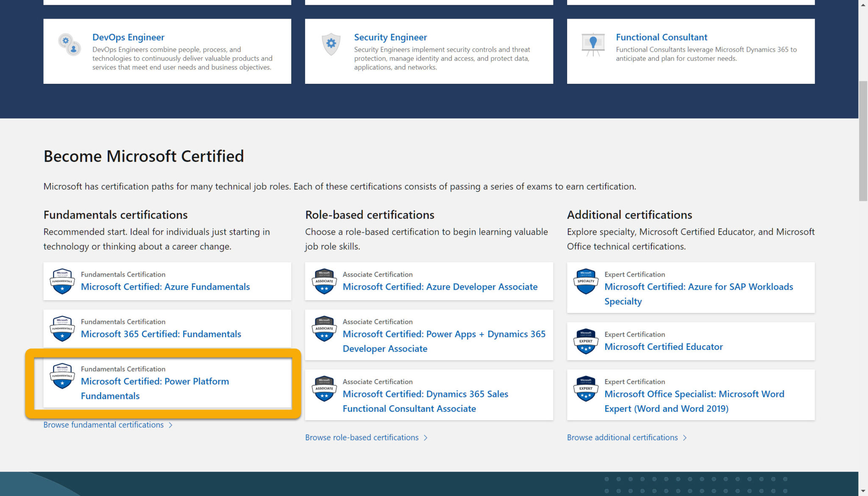Click Browse role-based certifications link
The width and height of the screenshot is (868, 496).
click(362, 438)
